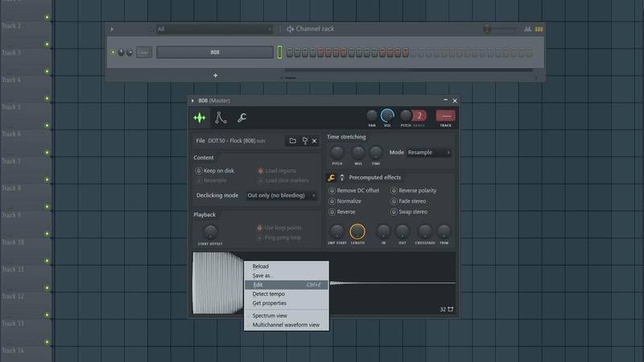
Task: Open the sample settings waveform tab
Action: click(x=200, y=117)
